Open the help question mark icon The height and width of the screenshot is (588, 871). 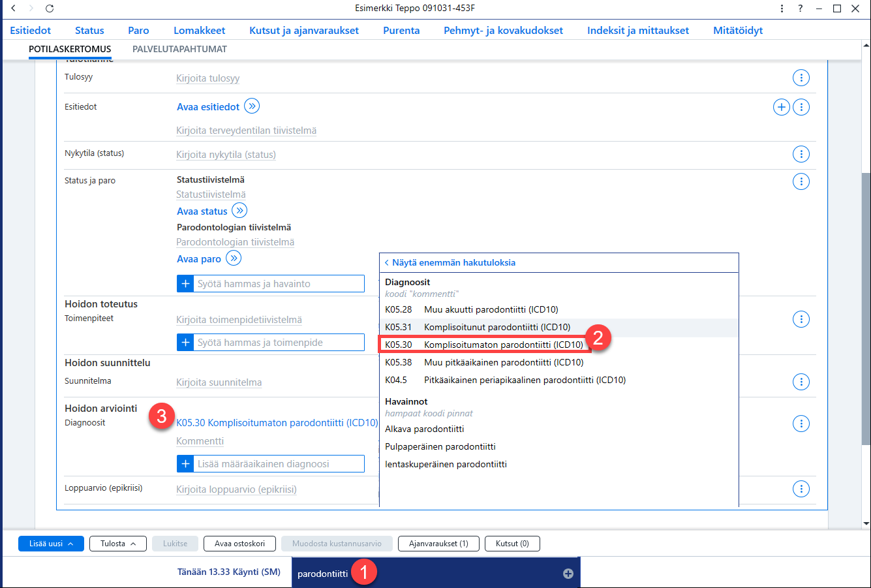[x=801, y=8]
